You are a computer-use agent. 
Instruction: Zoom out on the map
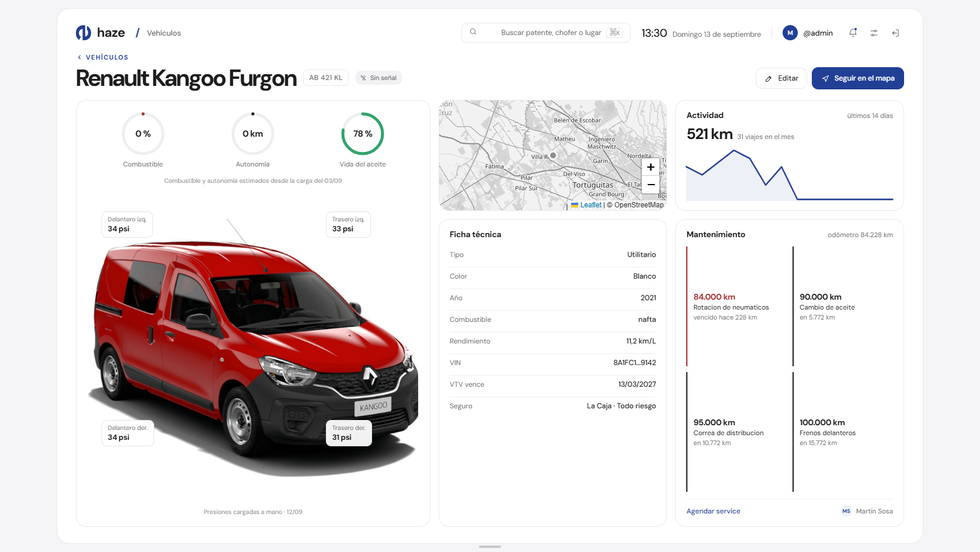[x=651, y=185]
